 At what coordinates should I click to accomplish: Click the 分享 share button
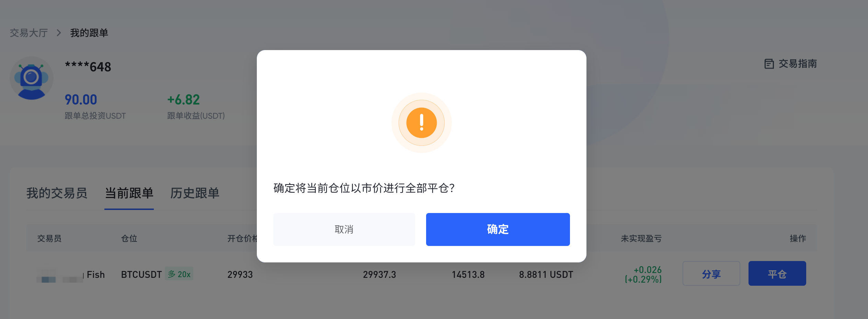click(711, 274)
